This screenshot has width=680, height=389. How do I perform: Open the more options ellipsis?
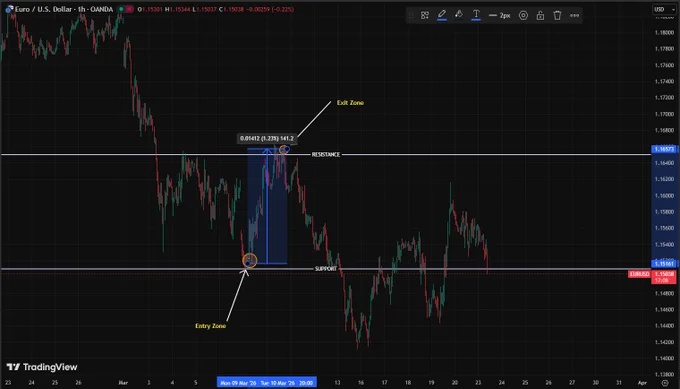[x=574, y=16]
